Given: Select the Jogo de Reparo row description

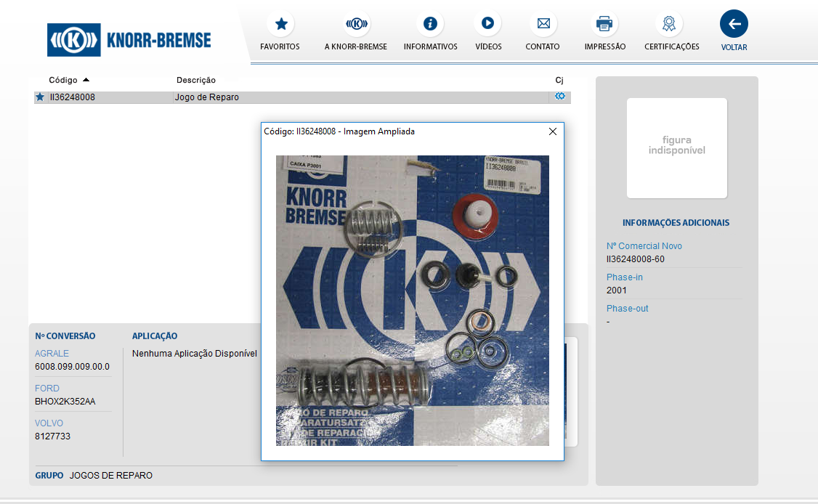Looking at the screenshot, I should (207, 97).
